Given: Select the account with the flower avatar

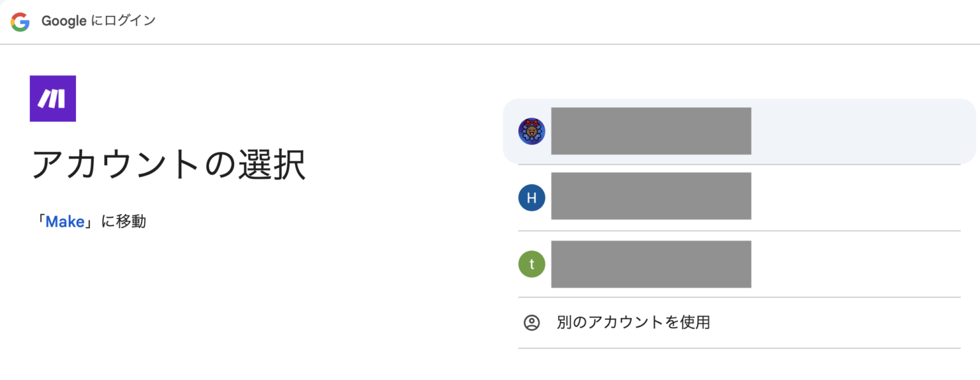Looking at the screenshot, I should pyautogui.click(x=531, y=132).
